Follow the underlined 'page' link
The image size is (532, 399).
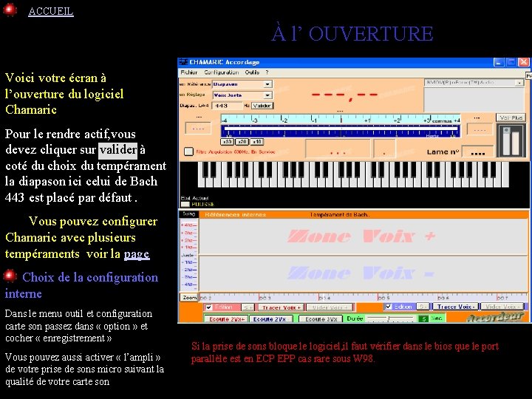pos(137,253)
